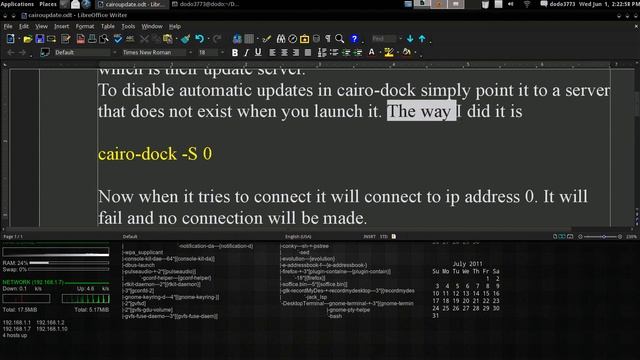The image size is (640, 360).
Task: Open the Navigator compass icon
Action: [x=293, y=39]
